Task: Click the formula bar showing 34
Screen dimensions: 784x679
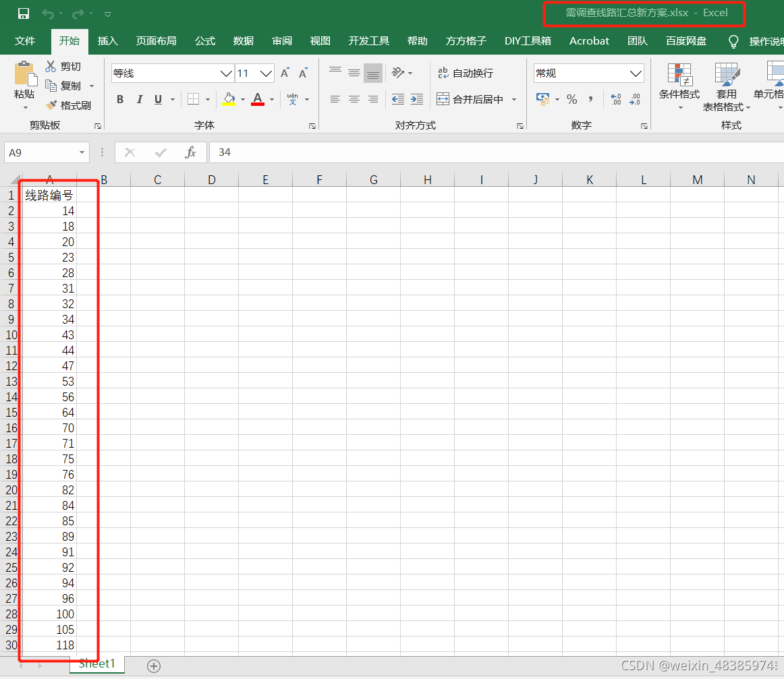Action: click(497, 152)
